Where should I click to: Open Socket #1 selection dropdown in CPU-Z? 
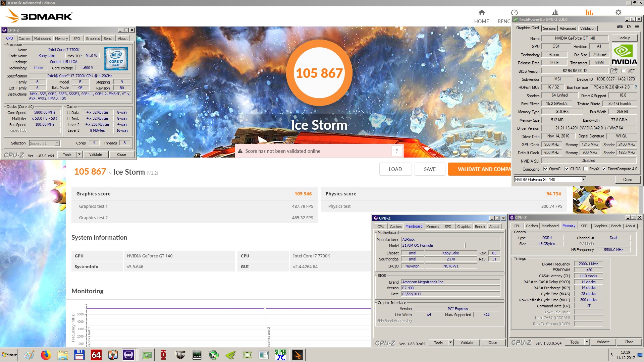(57, 143)
